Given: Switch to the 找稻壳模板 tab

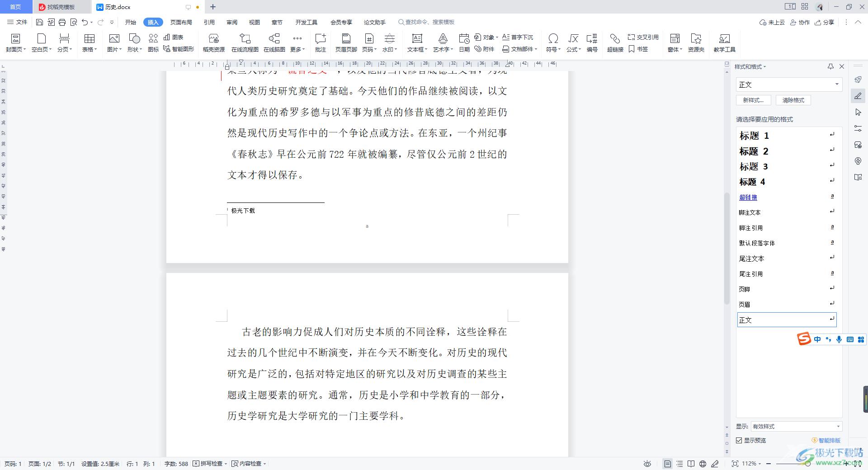Looking at the screenshot, I should (x=61, y=7).
